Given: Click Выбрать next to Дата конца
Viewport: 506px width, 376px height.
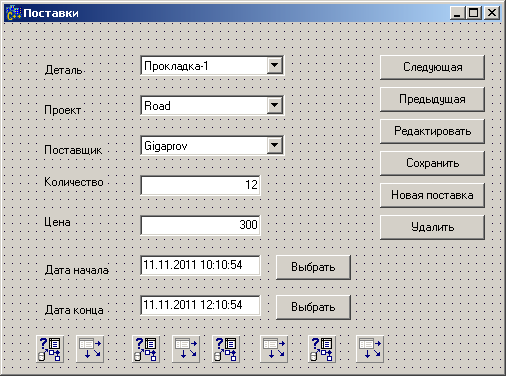Looking at the screenshot, I should (313, 307).
